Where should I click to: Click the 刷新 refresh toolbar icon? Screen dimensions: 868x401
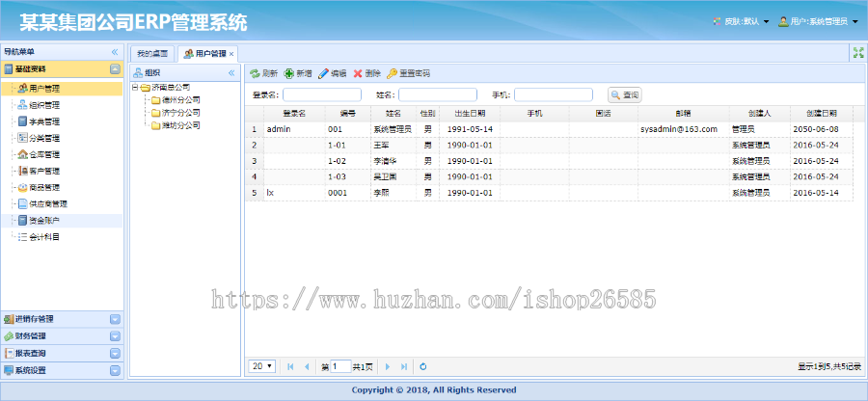255,73
